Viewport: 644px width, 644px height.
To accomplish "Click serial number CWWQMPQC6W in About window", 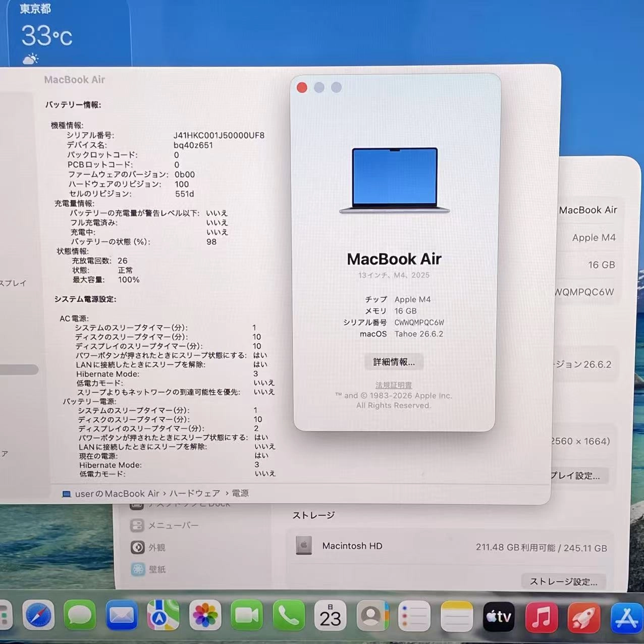I will [x=419, y=323].
